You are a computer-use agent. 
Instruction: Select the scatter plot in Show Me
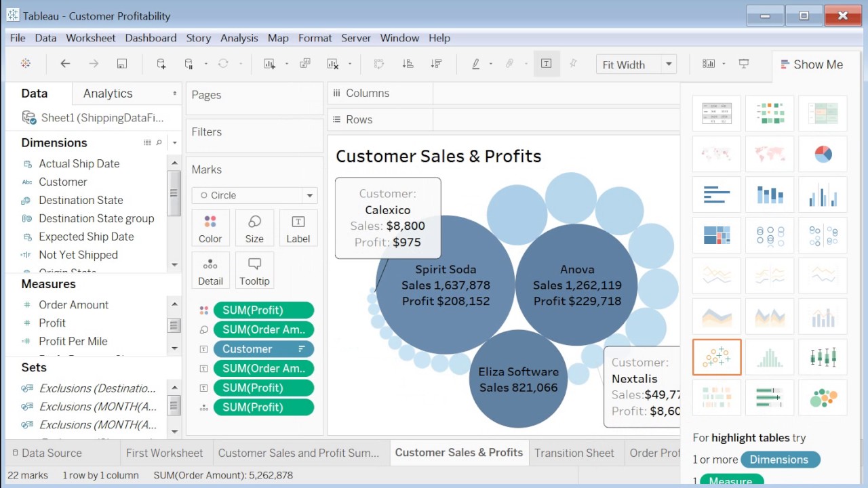[717, 357]
